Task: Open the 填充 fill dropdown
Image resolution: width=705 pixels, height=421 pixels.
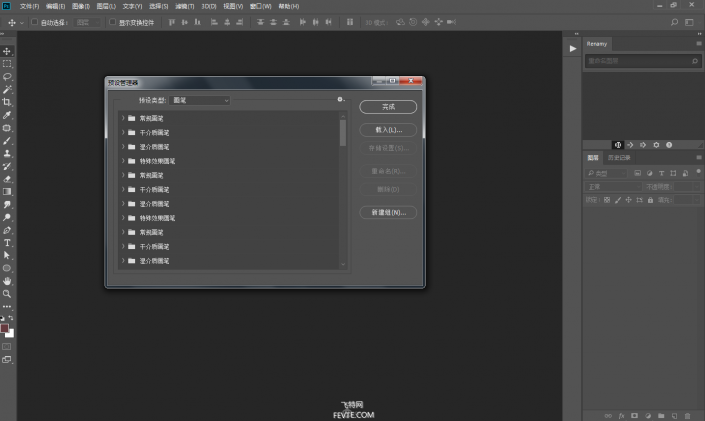Action: pos(696,200)
